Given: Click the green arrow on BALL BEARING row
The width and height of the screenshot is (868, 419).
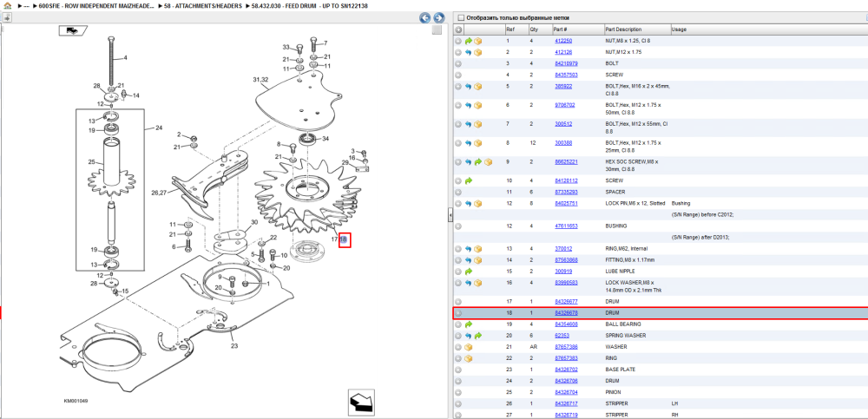Looking at the screenshot, I should click(469, 324).
